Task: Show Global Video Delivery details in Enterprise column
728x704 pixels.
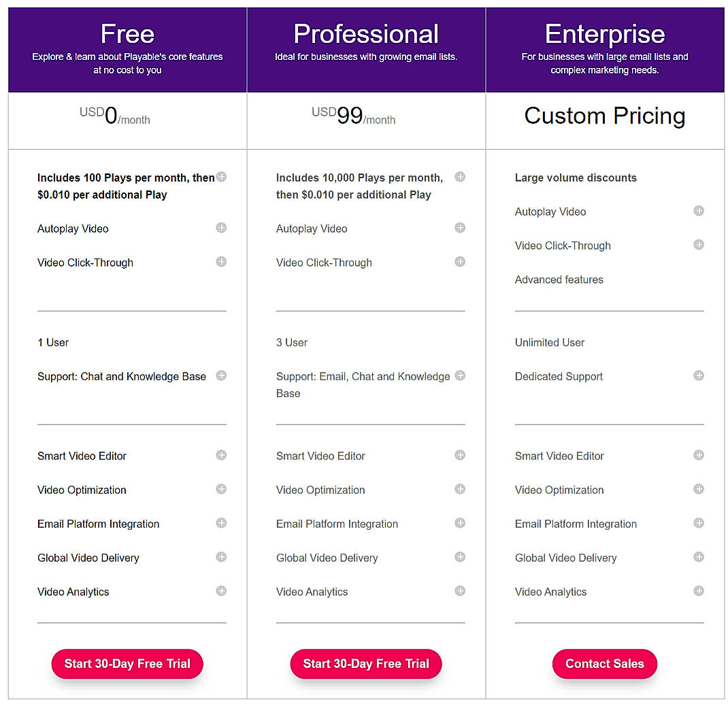Action: tap(699, 557)
